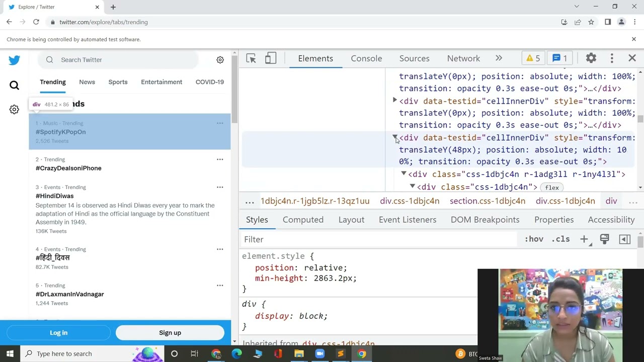Click the Twitter bird logo
This screenshot has width=644, height=362.
tap(14, 60)
